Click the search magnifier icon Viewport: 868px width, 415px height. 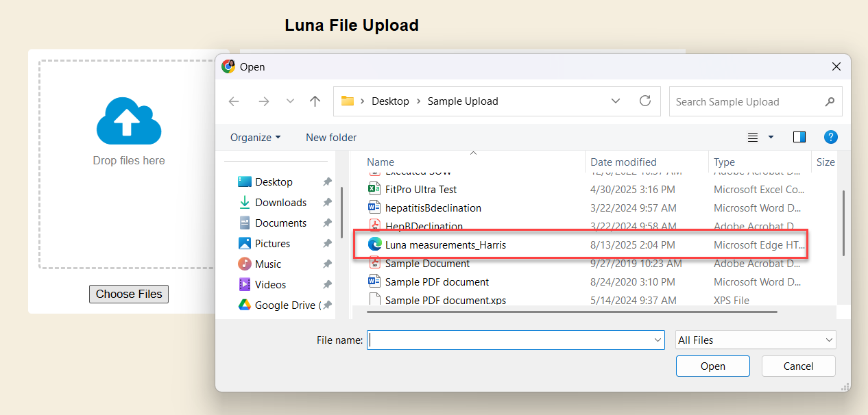pos(830,102)
